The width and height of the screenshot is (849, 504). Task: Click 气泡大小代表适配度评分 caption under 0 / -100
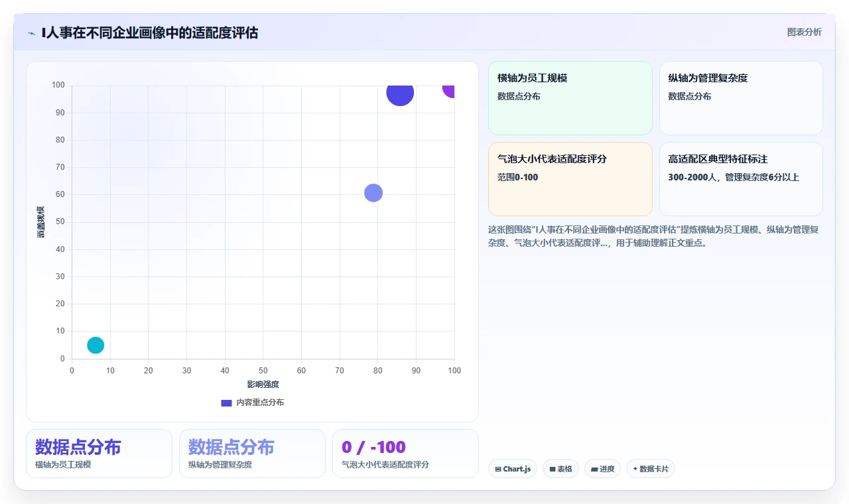pos(385,465)
